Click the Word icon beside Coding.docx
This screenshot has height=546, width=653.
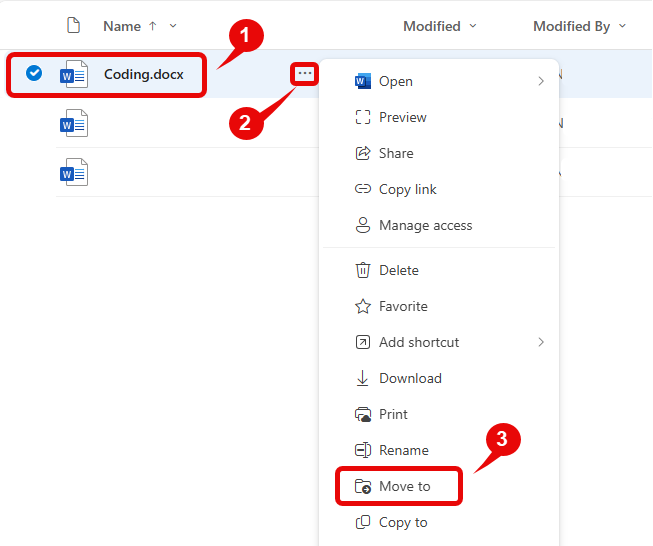[74, 74]
